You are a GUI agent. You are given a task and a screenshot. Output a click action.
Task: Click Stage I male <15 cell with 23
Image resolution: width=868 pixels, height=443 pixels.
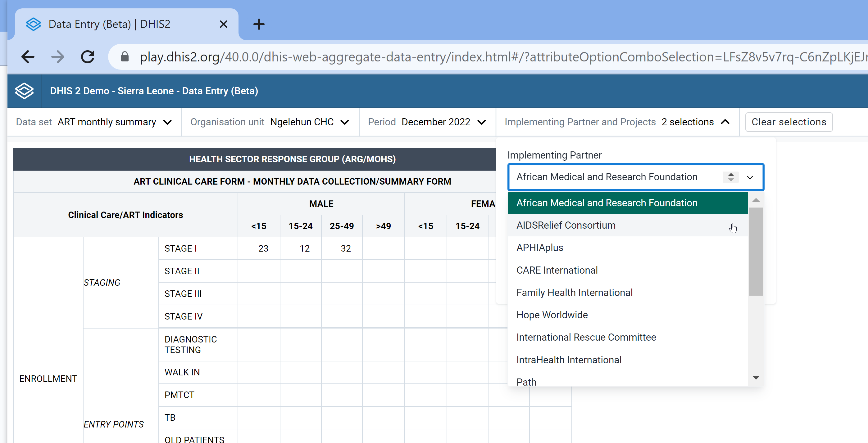click(259, 248)
